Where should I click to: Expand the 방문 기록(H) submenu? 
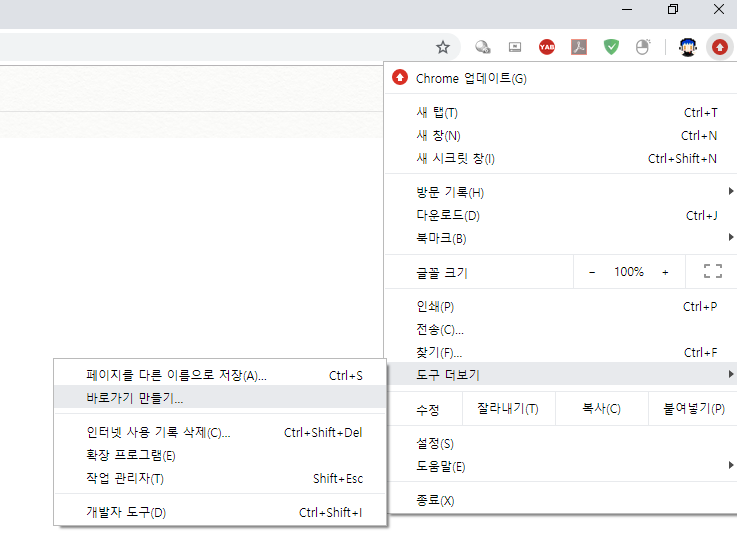[x=560, y=192]
